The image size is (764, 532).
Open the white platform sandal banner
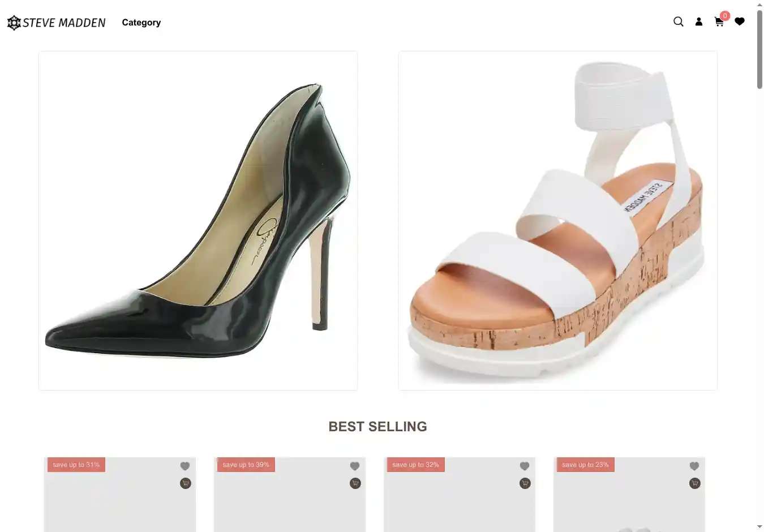557,221
